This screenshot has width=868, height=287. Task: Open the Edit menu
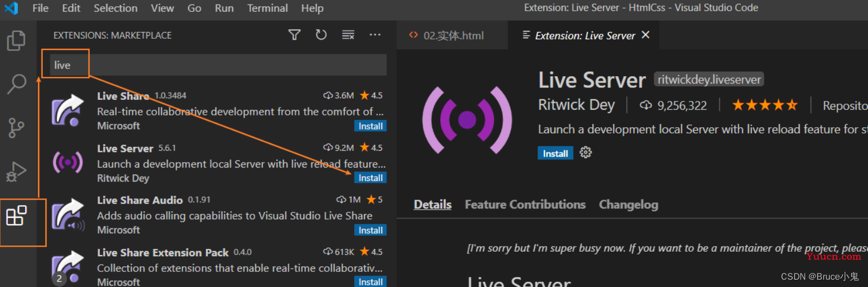[71, 8]
